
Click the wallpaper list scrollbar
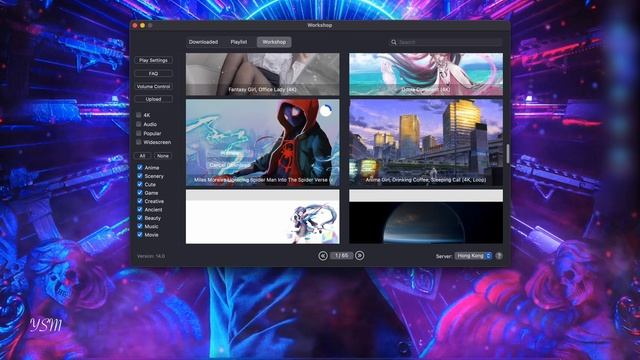508,153
